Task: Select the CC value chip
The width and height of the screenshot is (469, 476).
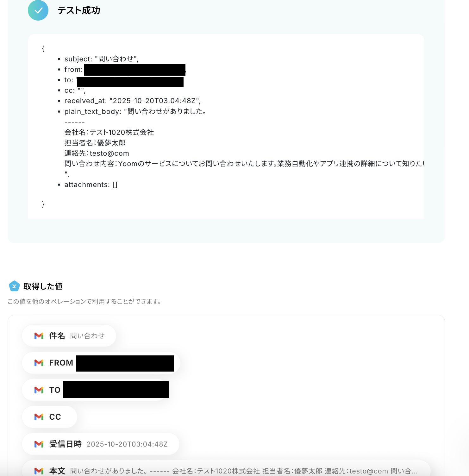Action: point(49,417)
